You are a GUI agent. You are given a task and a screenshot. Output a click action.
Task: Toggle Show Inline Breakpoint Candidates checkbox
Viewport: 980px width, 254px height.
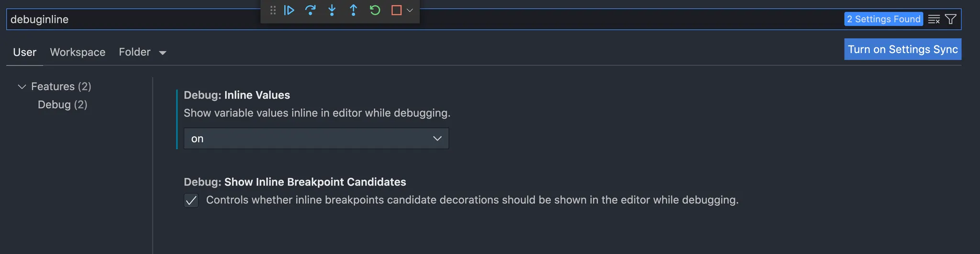click(x=191, y=200)
